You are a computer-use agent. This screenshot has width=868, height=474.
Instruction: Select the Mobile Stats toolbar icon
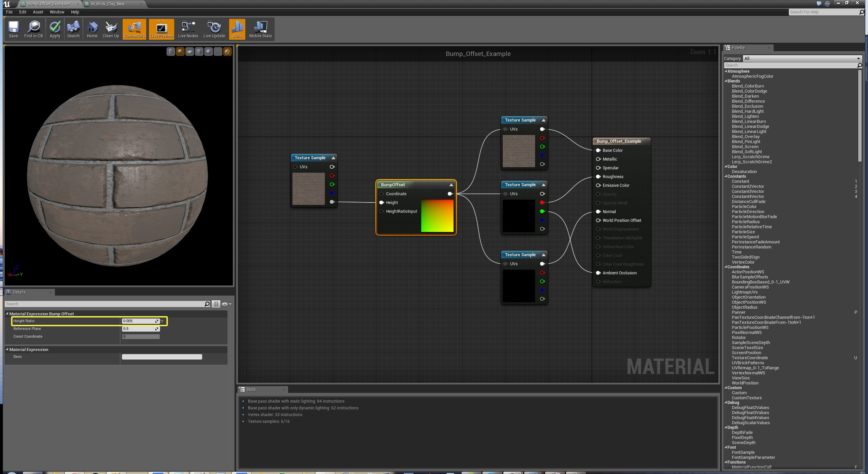(x=260, y=29)
